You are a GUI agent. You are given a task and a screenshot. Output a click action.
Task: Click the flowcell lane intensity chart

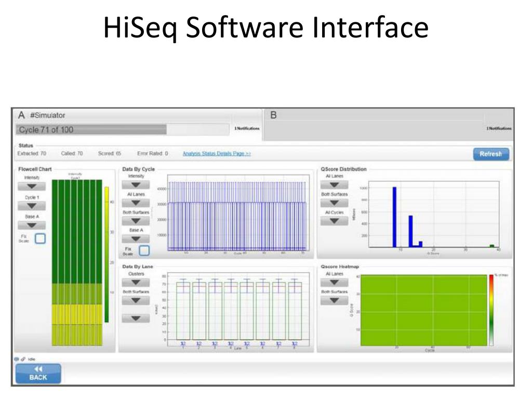click(77, 262)
